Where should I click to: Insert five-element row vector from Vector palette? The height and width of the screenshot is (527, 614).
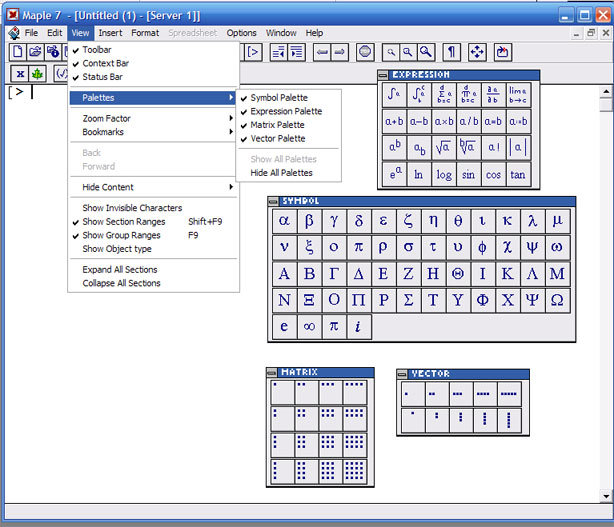509,394
